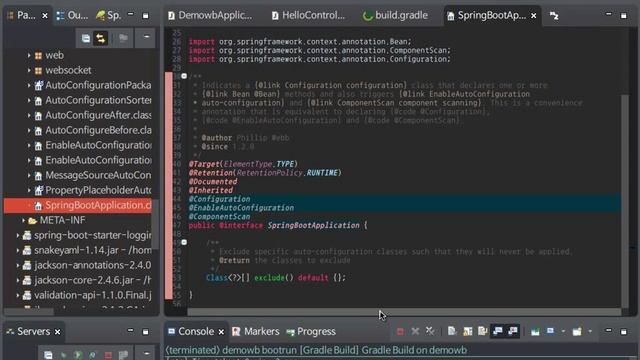
Task: Click Open Console icon
Action: 577,331
